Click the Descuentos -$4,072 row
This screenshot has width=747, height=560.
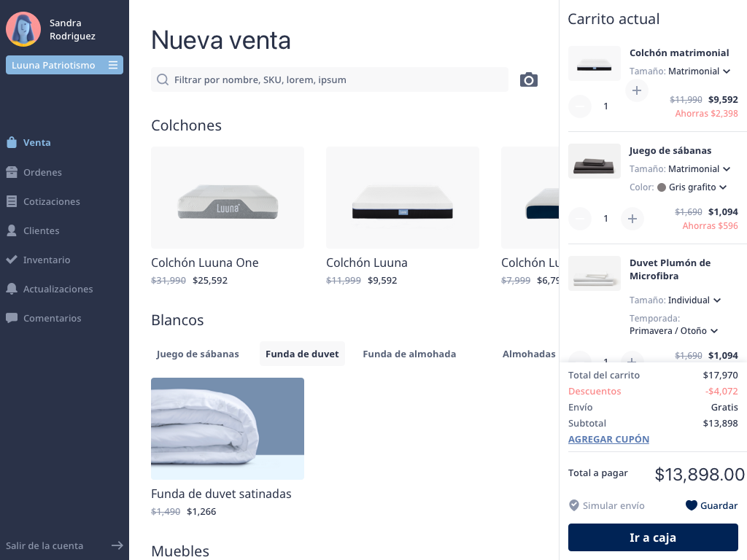click(x=653, y=391)
